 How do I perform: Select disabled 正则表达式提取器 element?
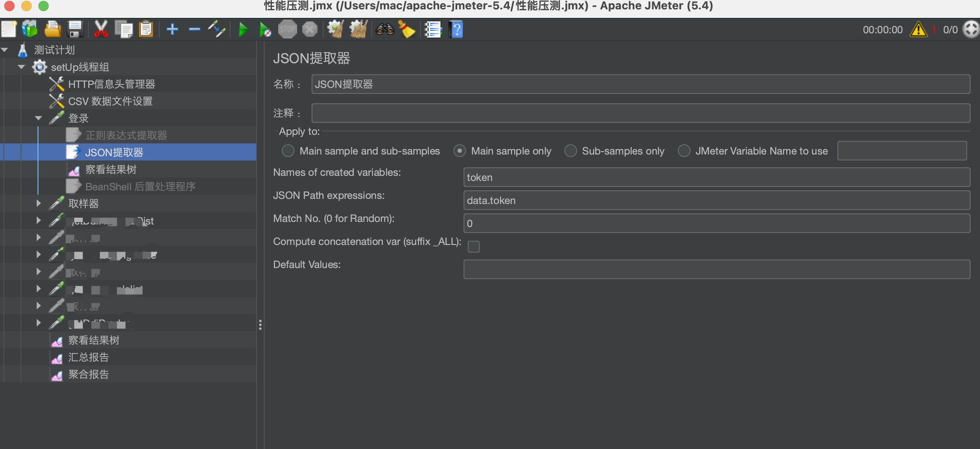[126, 135]
